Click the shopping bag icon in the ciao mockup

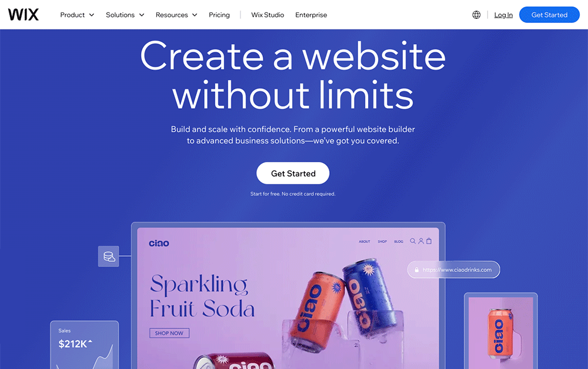[x=429, y=241]
